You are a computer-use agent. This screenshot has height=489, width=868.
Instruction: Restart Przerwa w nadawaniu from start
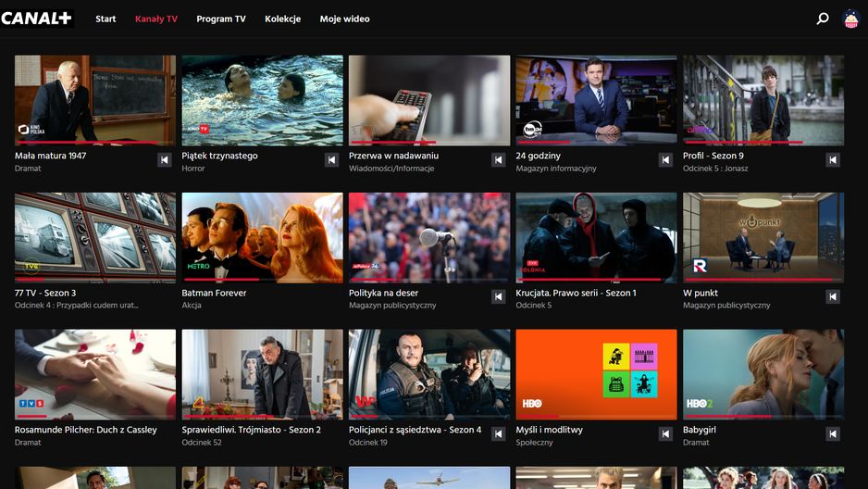498,160
